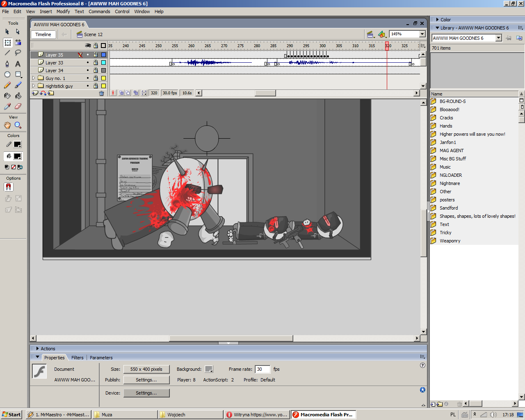Click the Insert Layer icon
The image size is (525, 420).
point(35,93)
